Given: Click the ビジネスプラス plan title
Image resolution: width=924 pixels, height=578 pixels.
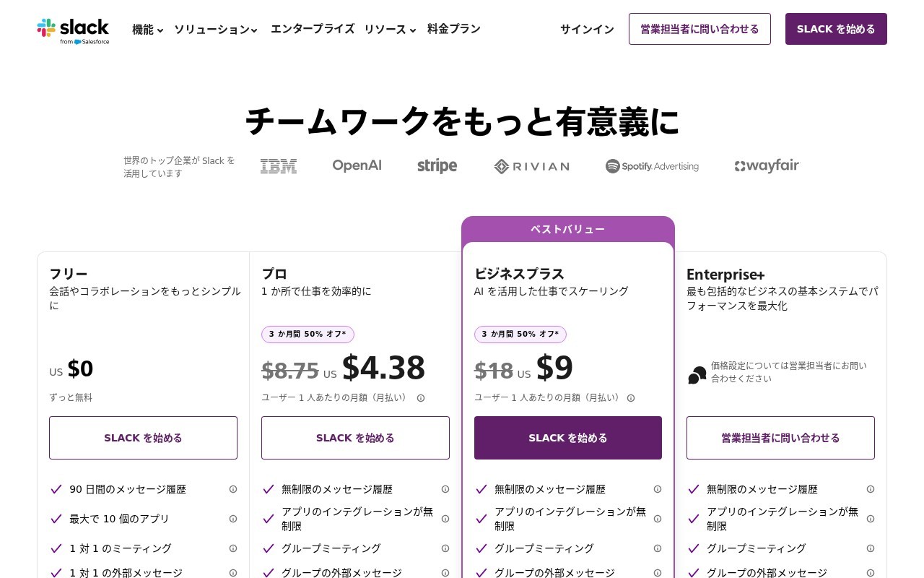Looking at the screenshot, I should tap(519, 274).
